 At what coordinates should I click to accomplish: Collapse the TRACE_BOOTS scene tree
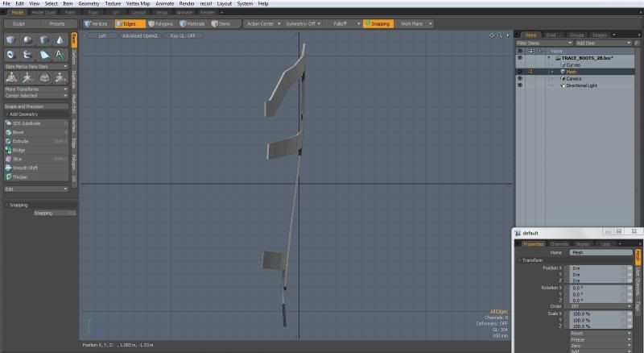pos(549,58)
